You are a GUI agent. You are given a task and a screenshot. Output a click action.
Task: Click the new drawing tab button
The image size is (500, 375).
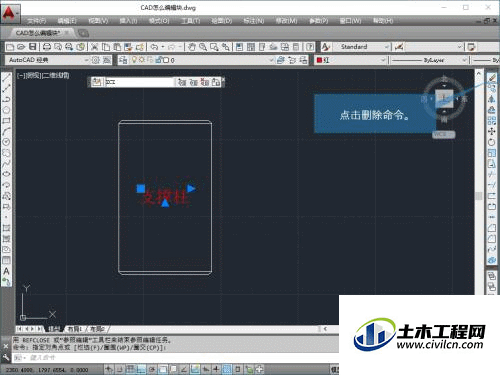pyautogui.click(x=83, y=33)
